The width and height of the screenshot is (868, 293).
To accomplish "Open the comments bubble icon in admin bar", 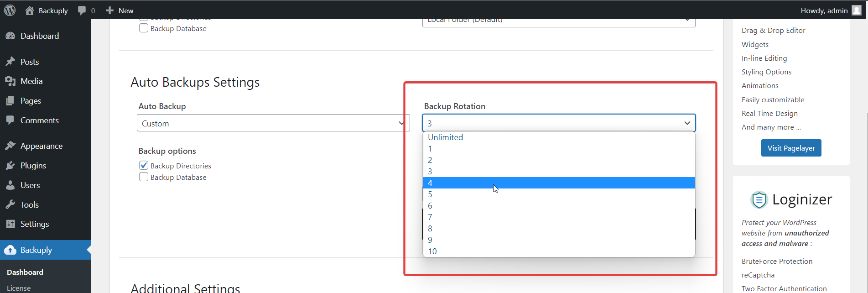I will 82,10.
